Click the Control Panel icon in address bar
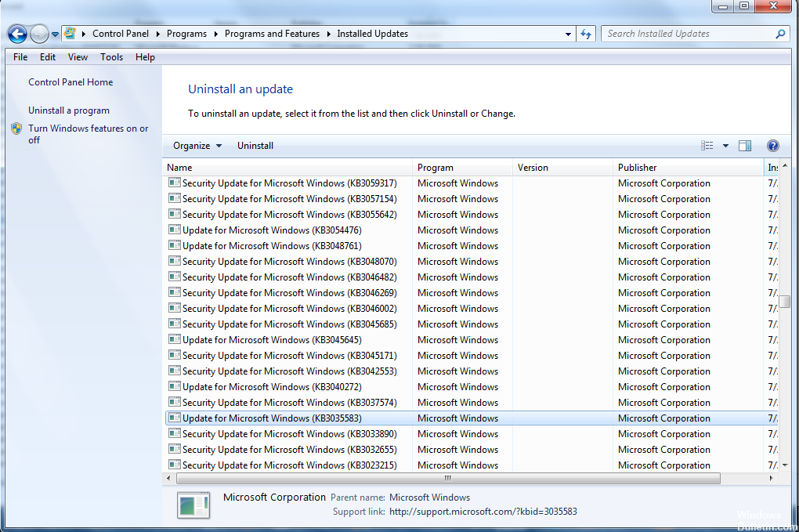The image size is (799, 532). pyautogui.click(x=70, y=34)
